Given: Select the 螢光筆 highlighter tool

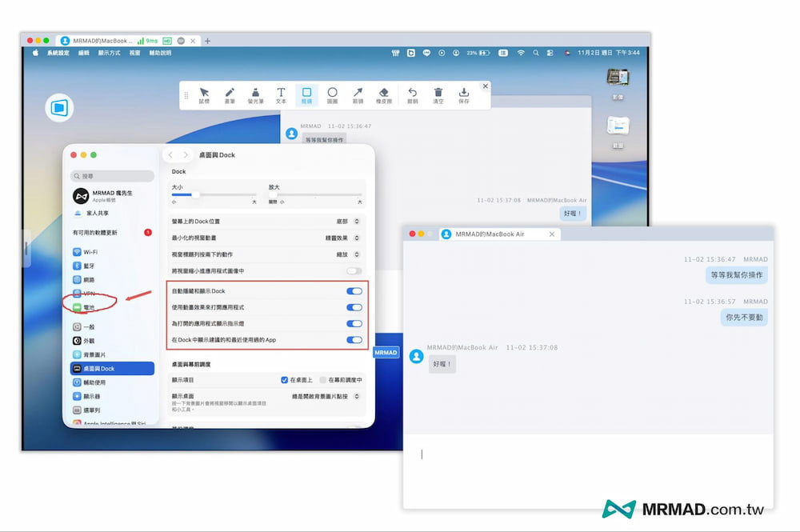Looking at the screenshot, I should [255, 95].
